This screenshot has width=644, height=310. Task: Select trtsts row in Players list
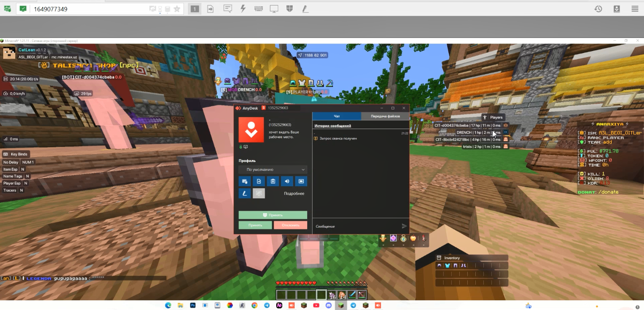(485, 147)
